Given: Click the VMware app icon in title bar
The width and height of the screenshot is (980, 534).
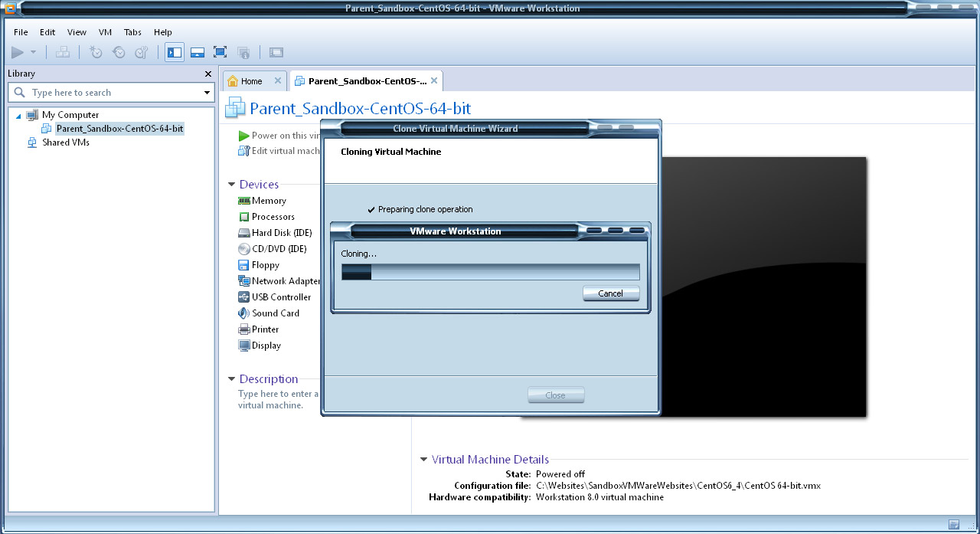Looking at the screenshot, I should pos(9,8).
